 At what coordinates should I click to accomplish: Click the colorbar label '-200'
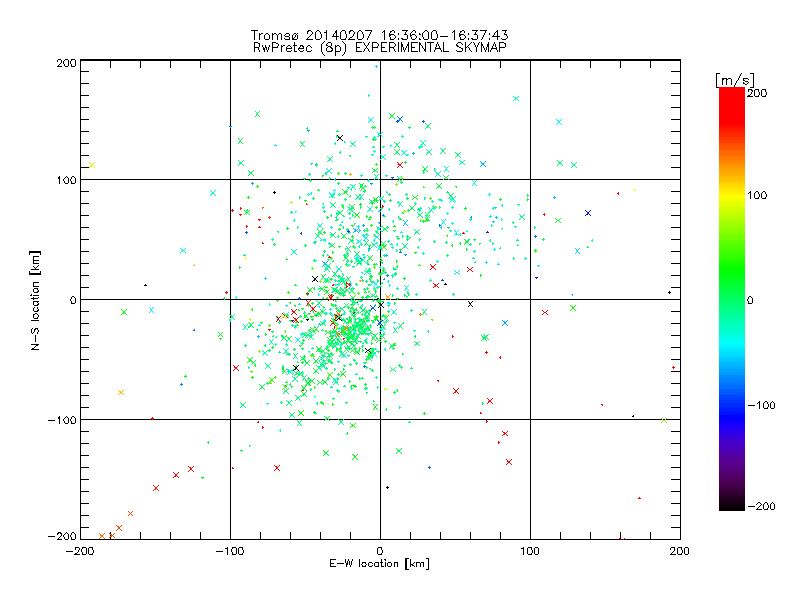761,506
